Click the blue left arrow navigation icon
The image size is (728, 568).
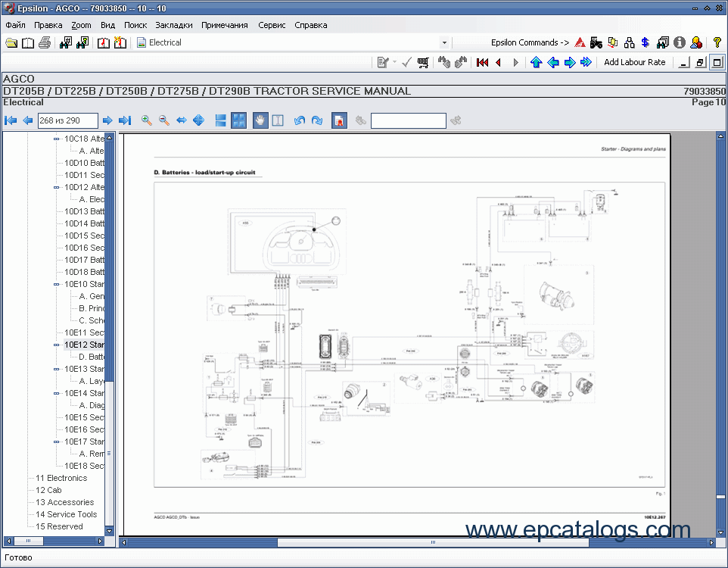point(553,62)
